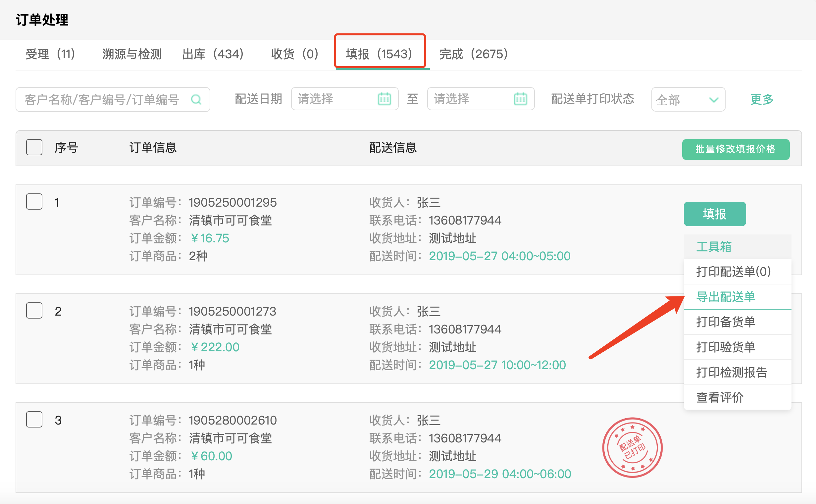Switch to the 完成 (2675) tab

click(x=471, y=54)
